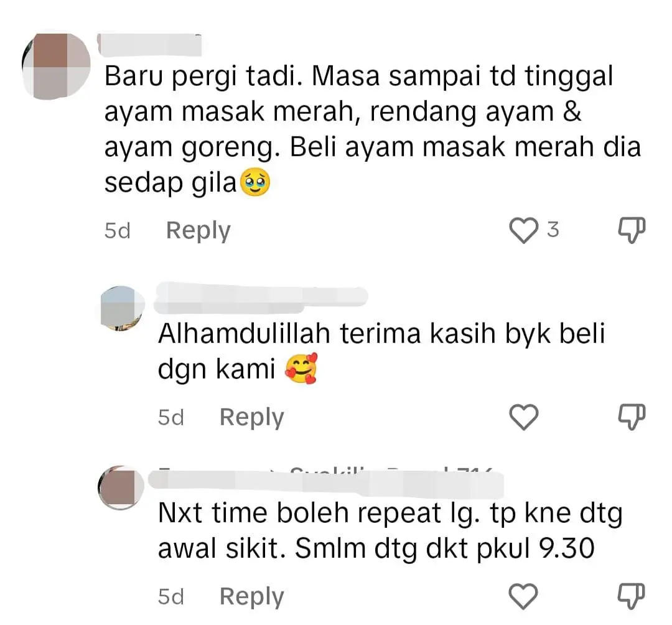Like the "Alhamdulillah terima kasih" reply

[524, 417]
